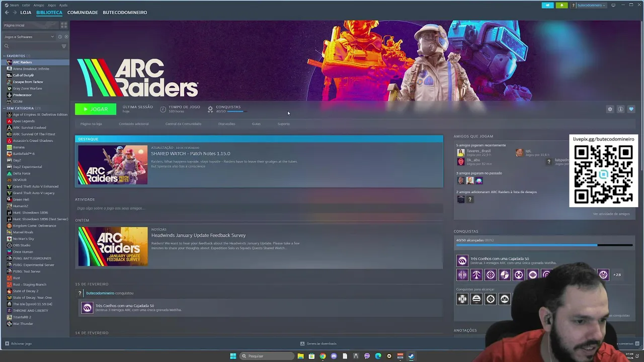The width and height of the screenshot is (644, 362).
Task: Open Central da Comunidade tab
Action: click(x=183, y=124)
